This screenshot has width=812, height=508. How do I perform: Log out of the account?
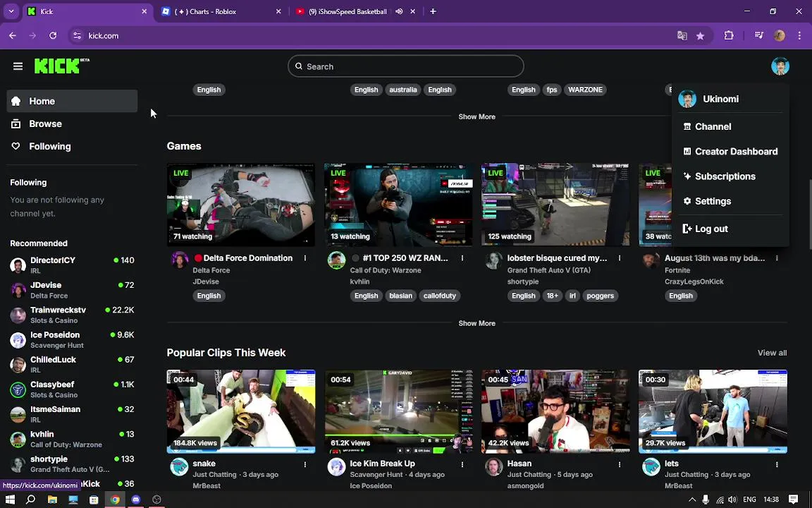706,229
